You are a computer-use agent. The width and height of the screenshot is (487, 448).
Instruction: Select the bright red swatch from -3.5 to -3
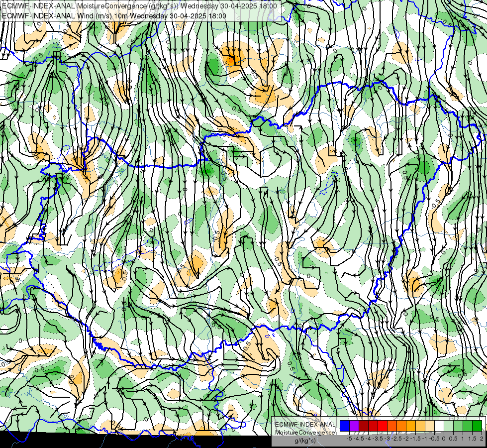pos(383,426)
